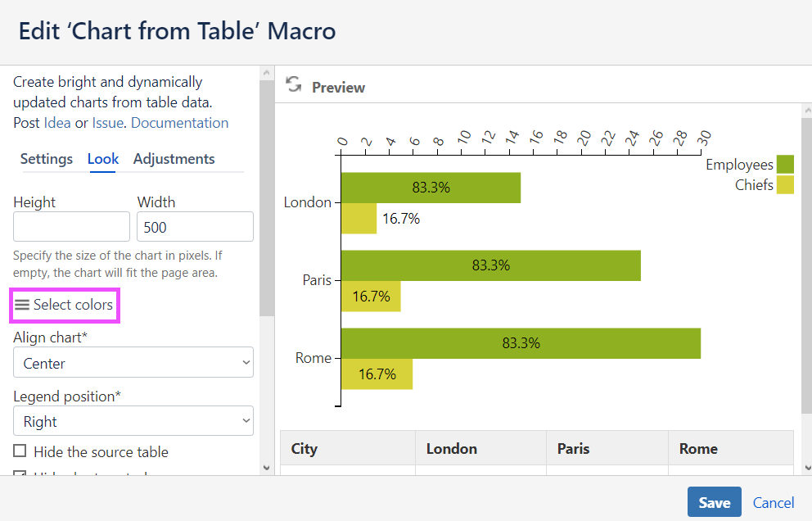Click the hamburger icon beside Select colors
Viewport: 812px width, 521px height.
[x=22, y=305]
